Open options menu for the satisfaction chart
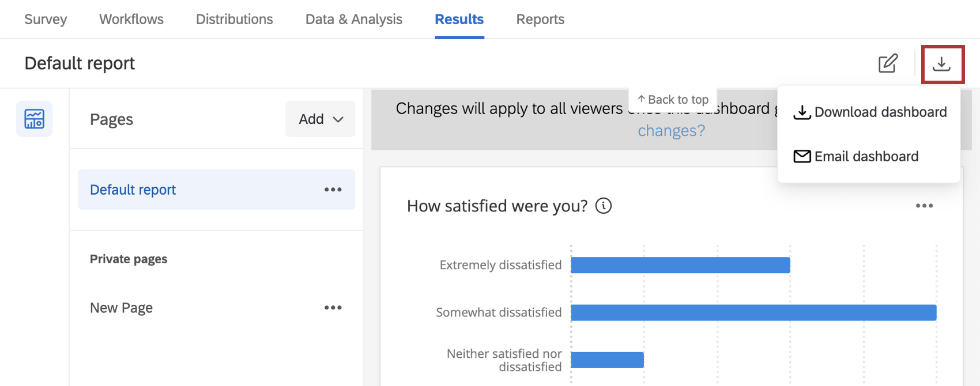 [925, 206]
